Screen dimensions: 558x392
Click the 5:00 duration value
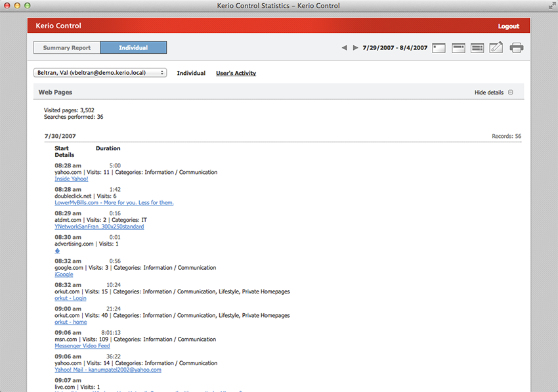pyautogui.click(x=115, y=165)
